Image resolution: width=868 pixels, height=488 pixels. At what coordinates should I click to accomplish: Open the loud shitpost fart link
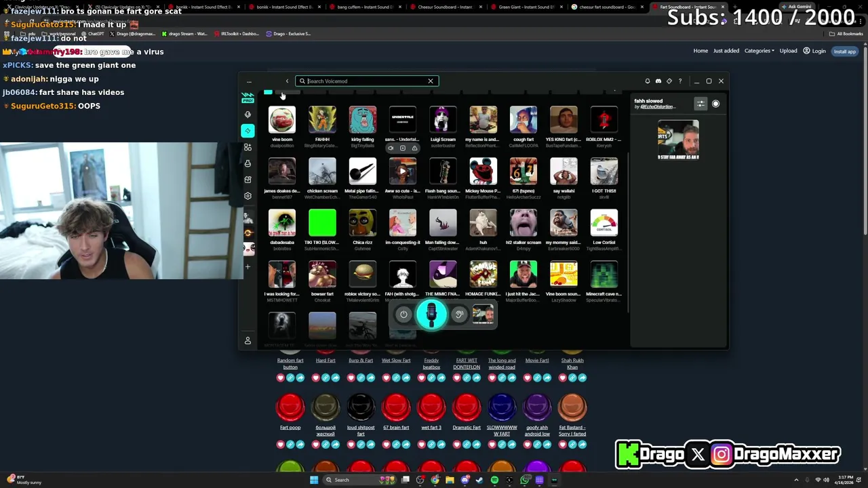361,430
